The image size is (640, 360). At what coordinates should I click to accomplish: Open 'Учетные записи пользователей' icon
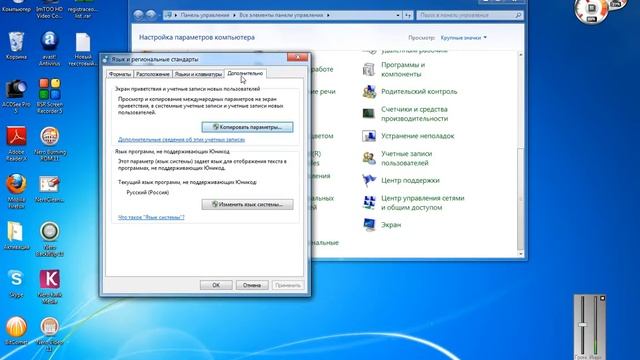coord(369,158)
